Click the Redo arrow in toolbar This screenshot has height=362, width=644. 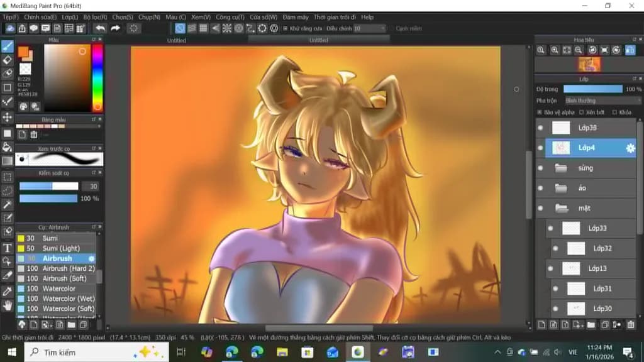point(116,28)
